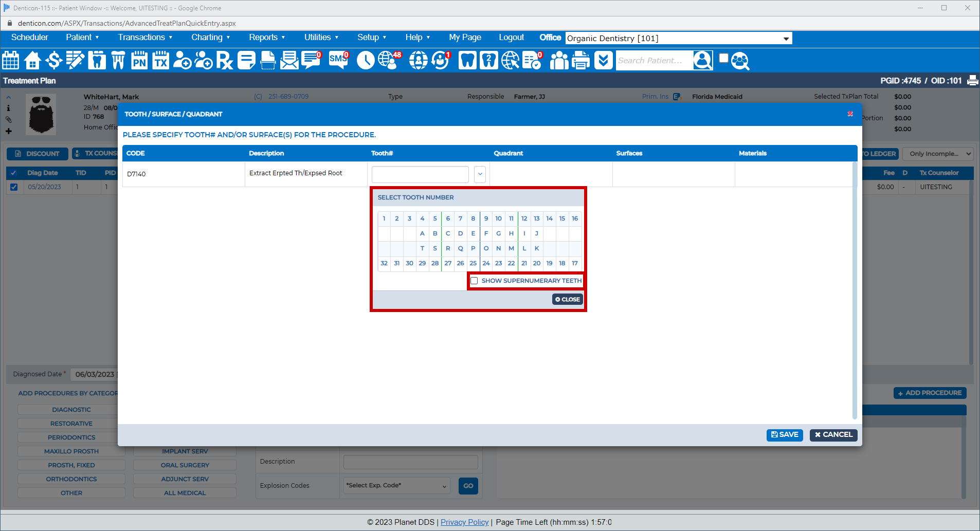Click the Save button in dialog
980x531 pixels.
pyautogui.click(x=785, y=435)
